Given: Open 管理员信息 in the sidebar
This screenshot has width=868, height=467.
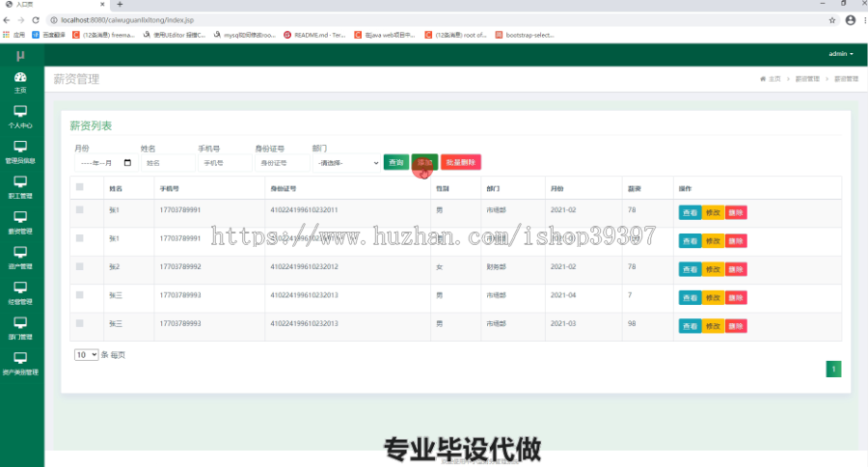Looking at the screenshot, I should pyautogui.click(x=20, y=152).
